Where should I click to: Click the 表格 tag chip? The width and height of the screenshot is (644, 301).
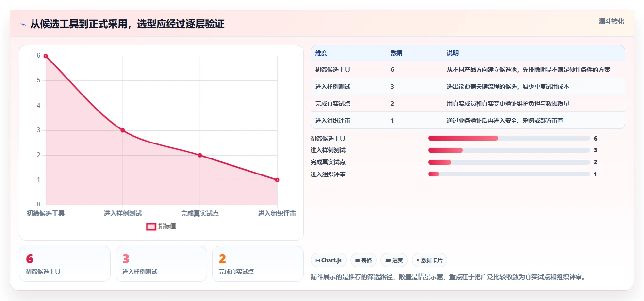363,260
